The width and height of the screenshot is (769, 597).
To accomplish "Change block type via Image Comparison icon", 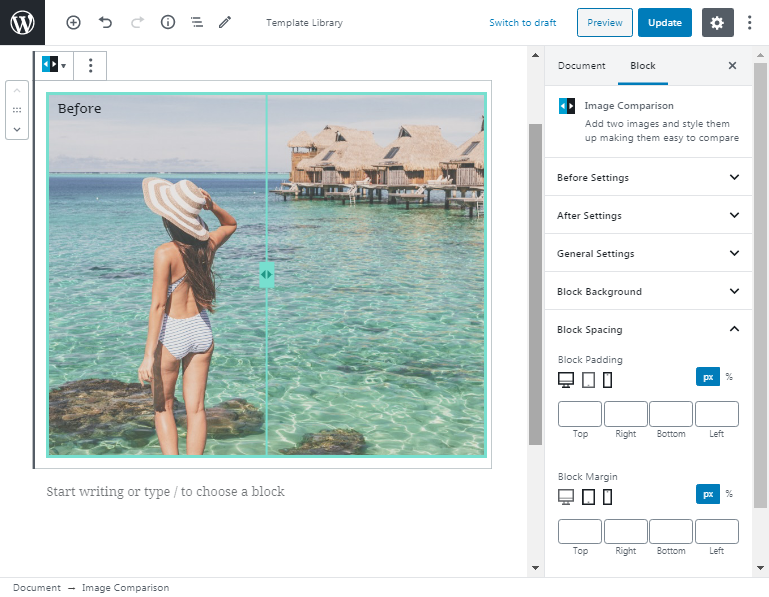I will pos(53,65).
